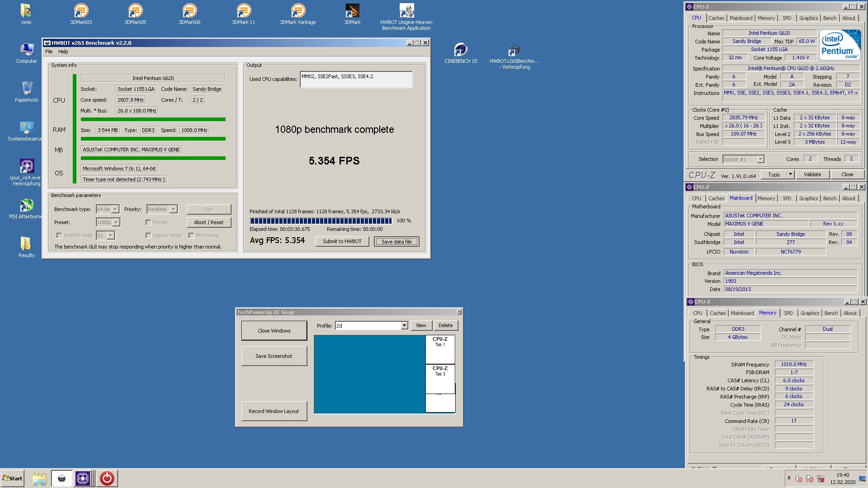Open HWBOT Unigine Heaven Benchmark shortcut
868x488 pixels.
point(406,17)
